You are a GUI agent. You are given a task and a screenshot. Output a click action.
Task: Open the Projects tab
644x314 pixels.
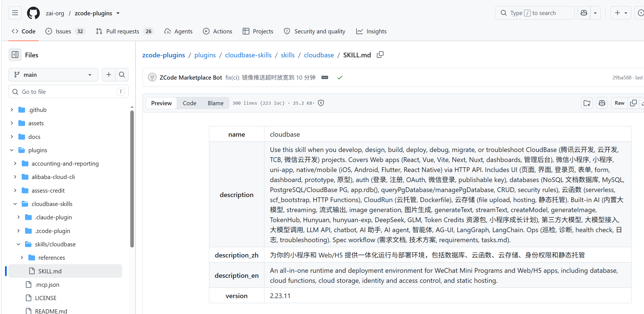pyautogui.click(x=258, y=31)
